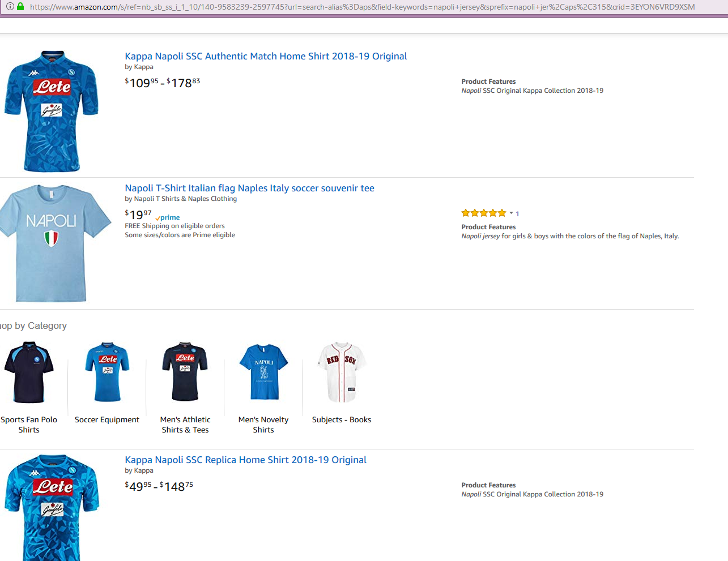Screen dimensions: 728x561
Task: Click the $109.95 - $178.83 price range
Action: [x=163, y=83]
